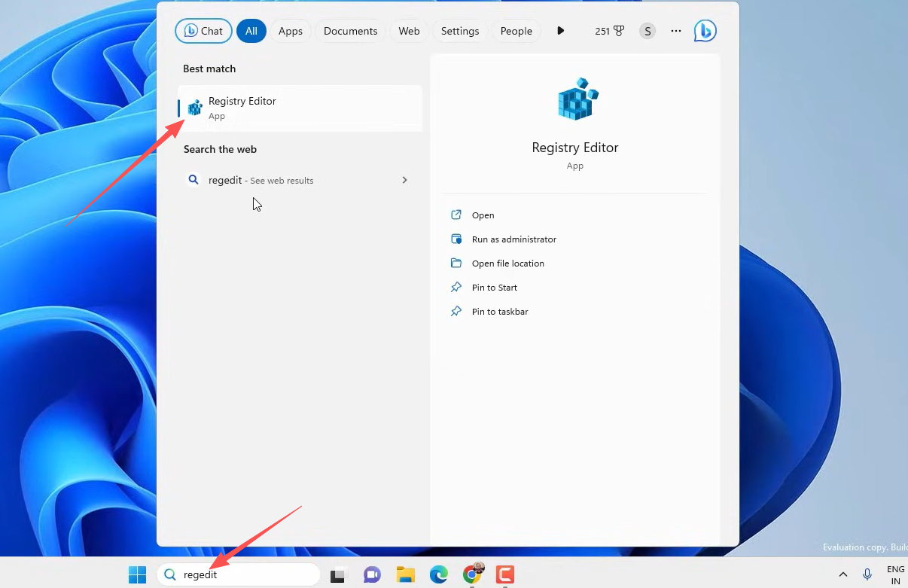
Task: Click the large Registry Editor preview icon
Action: coord(577,99)
